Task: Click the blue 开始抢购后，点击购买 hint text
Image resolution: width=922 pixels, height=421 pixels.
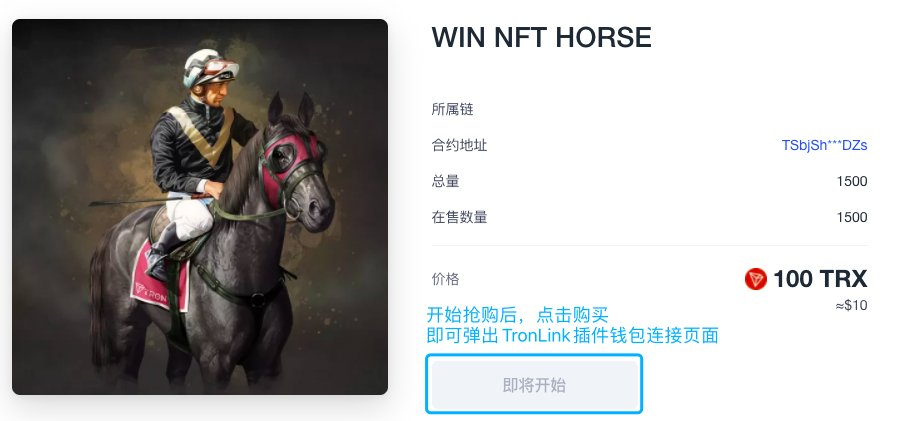Action: coord(517,315)
